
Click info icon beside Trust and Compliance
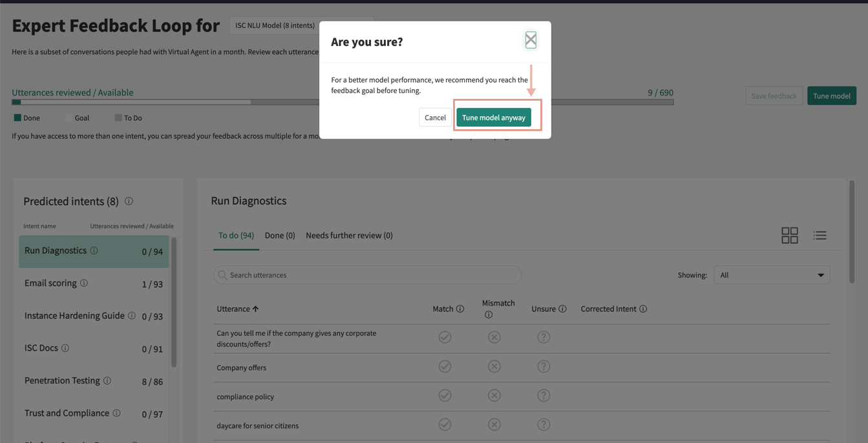[116, 413]
